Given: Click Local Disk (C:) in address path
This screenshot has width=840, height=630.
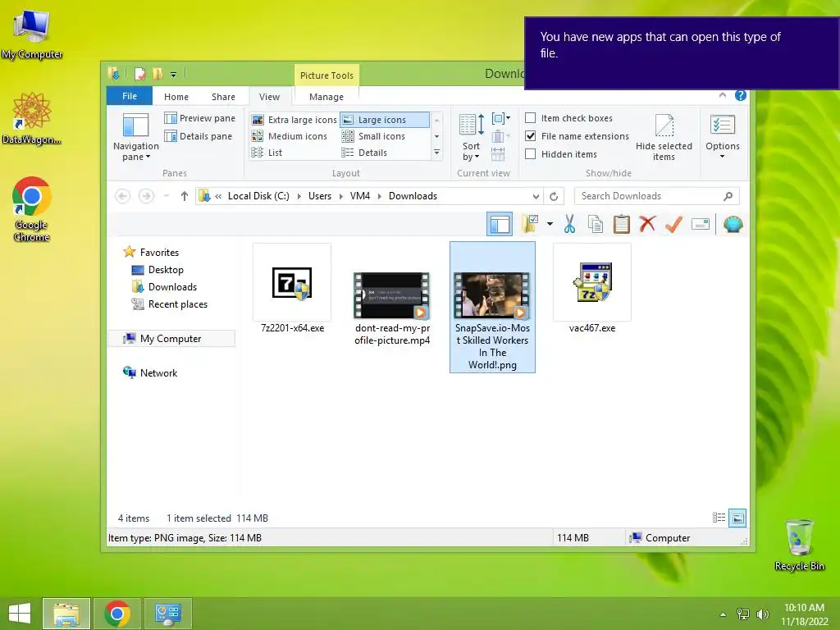Looking at the screenshot, I should pos(258,196).
